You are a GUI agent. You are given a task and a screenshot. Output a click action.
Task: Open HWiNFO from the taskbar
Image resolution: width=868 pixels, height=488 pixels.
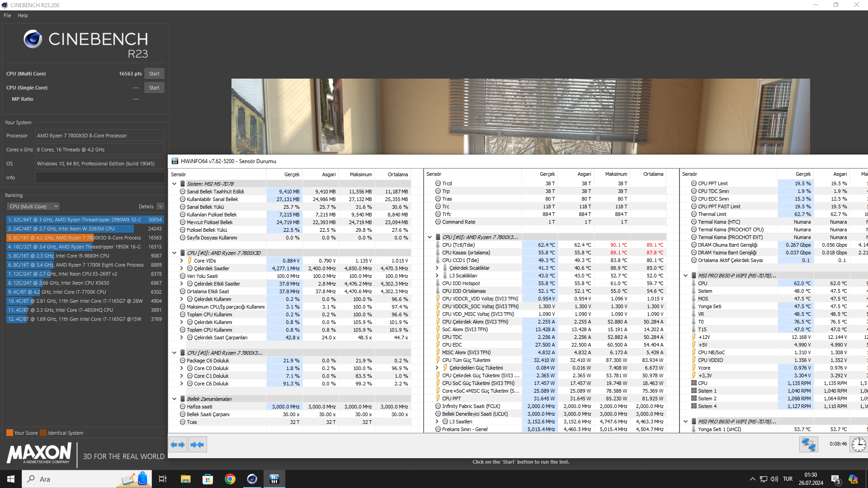274,479
